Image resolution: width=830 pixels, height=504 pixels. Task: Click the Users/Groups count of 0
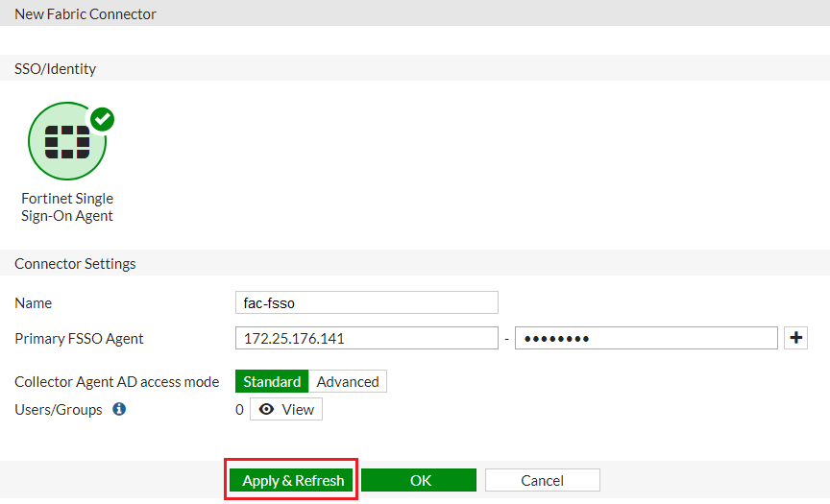coord(239,410)
